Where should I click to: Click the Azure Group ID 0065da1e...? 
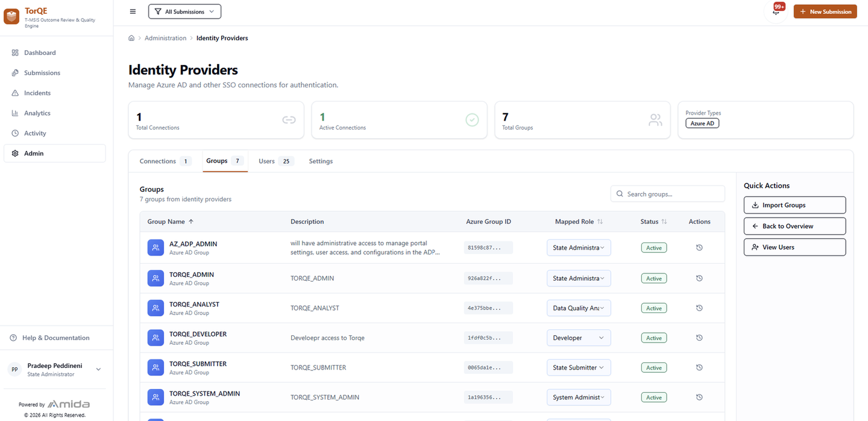pos(488,367)
